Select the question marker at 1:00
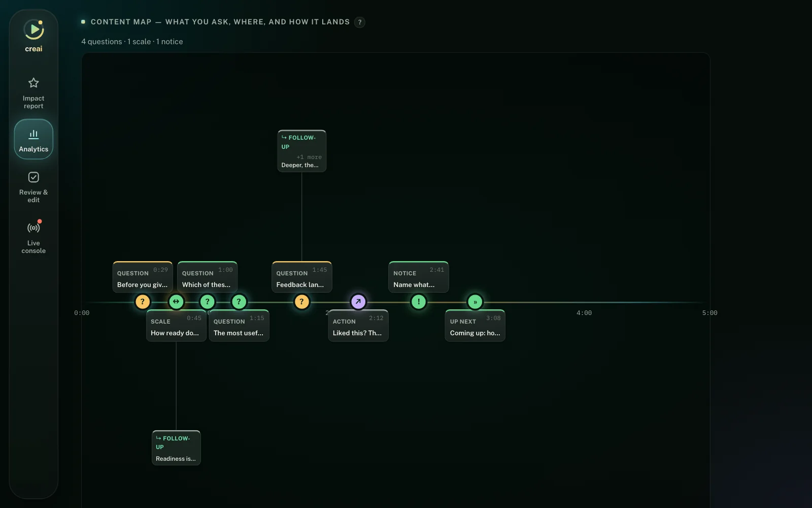 (x=208, y=302)
